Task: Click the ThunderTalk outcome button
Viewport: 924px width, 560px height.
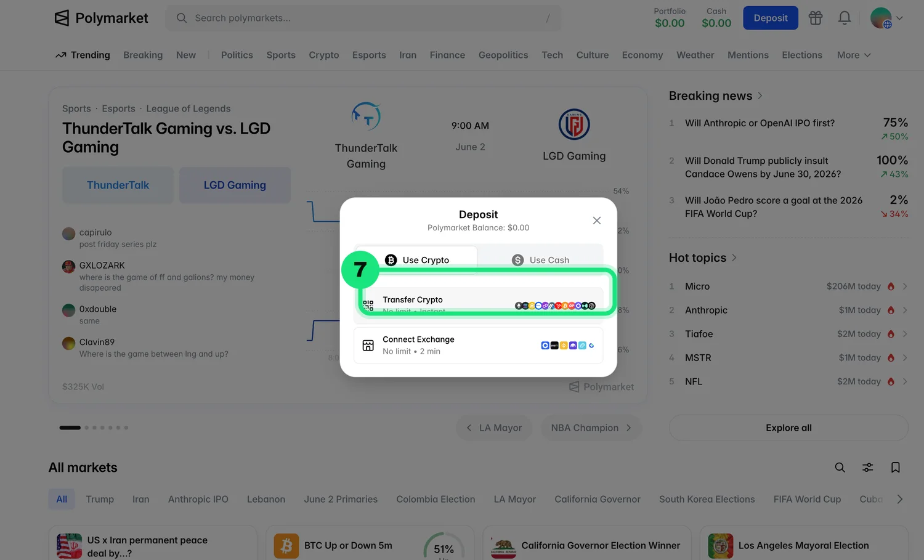Action: (x=118, y=185)
